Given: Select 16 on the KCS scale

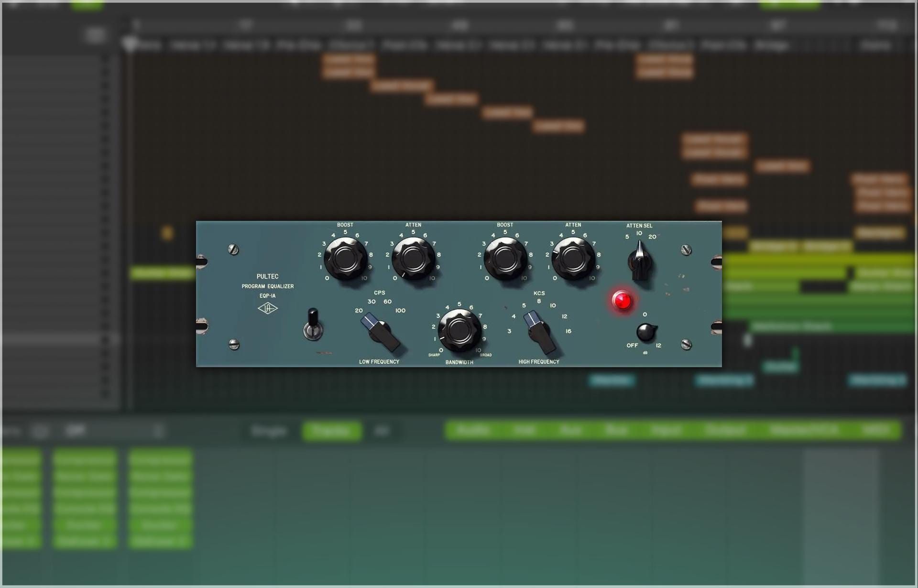Looking at the screenshot, I should [x=568, y=331].
